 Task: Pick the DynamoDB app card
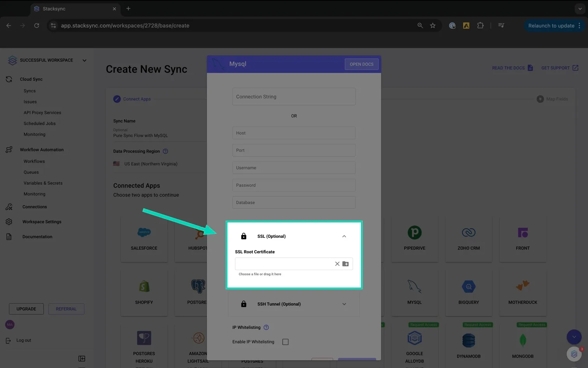(469, 346)
